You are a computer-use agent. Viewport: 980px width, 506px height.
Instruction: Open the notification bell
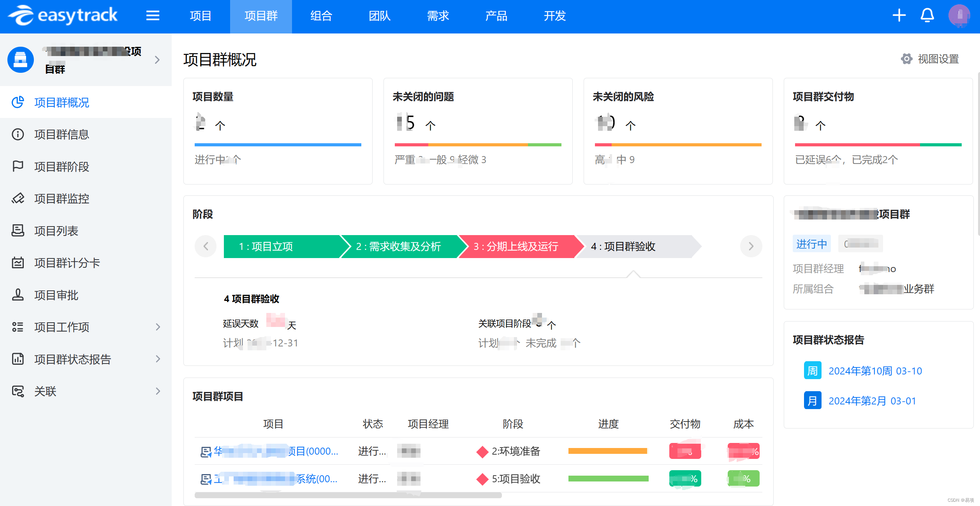927,16
